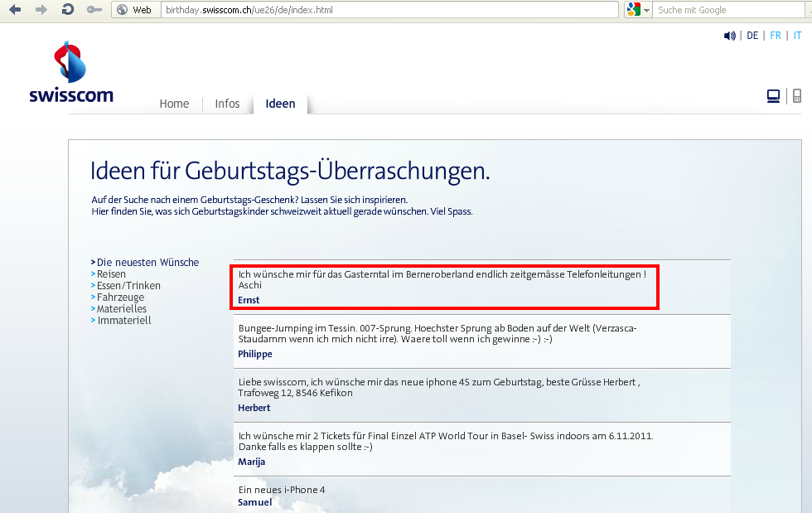Image resolution: width=812 pixels, height=513 pixels.
Task: Select the Fahrzeuge category
Action: pyautogui.click(x=120, y=298)
